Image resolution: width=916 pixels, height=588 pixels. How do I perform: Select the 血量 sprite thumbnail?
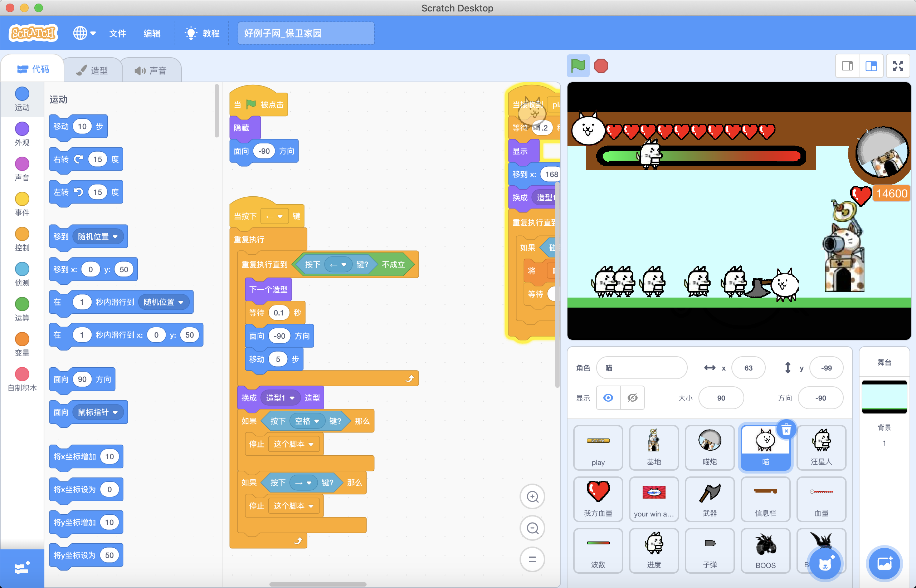[x=821, y=499]
